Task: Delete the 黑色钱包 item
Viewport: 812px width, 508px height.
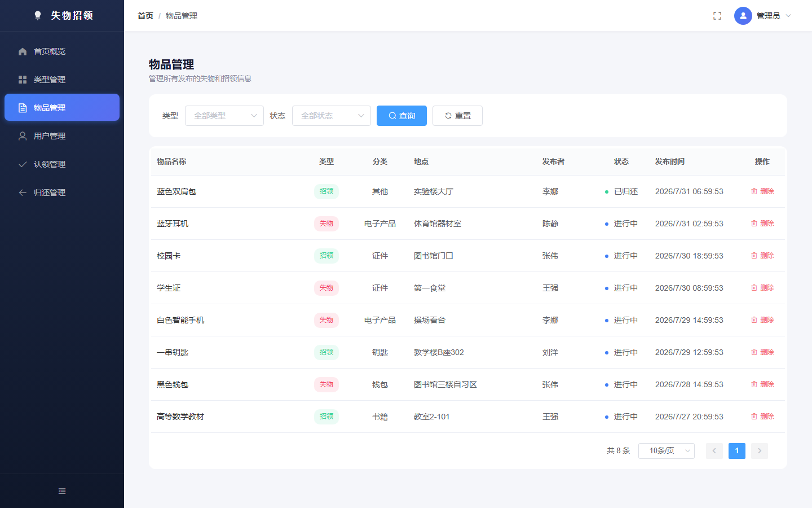Action: pos(762,384)
